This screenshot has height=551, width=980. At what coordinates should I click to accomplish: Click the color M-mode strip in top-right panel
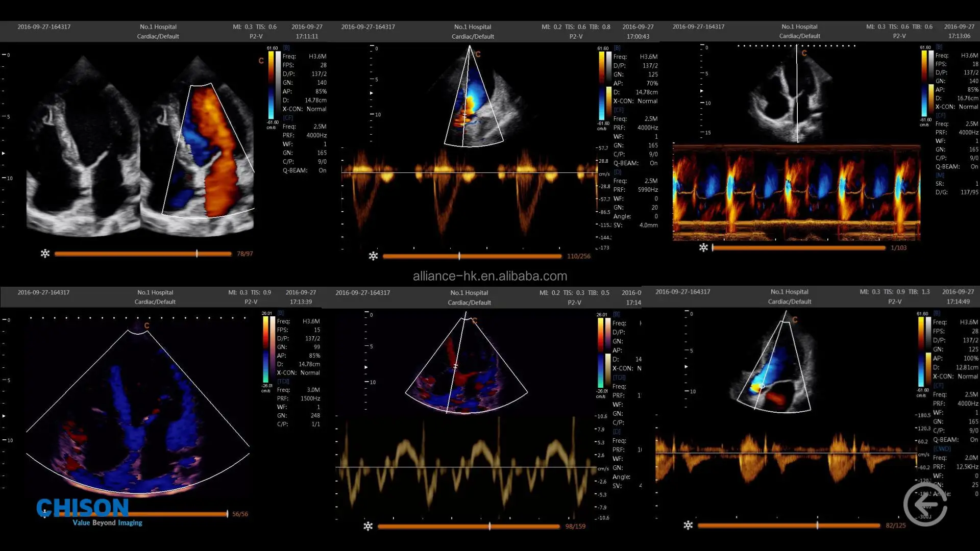coord(796,193)
